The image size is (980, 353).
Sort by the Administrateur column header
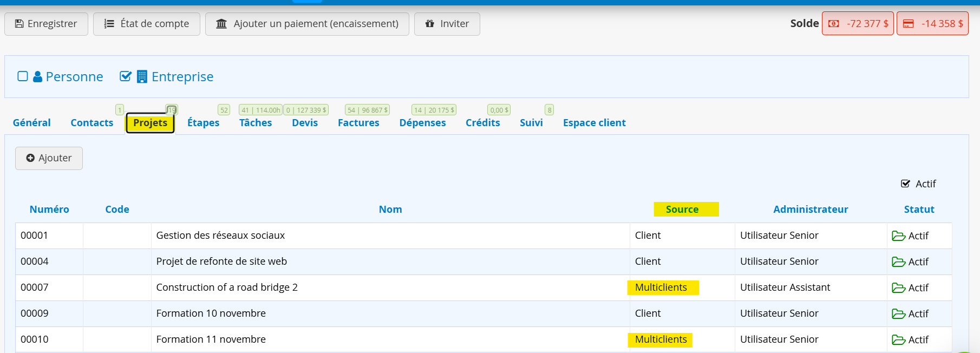[811, 210]
